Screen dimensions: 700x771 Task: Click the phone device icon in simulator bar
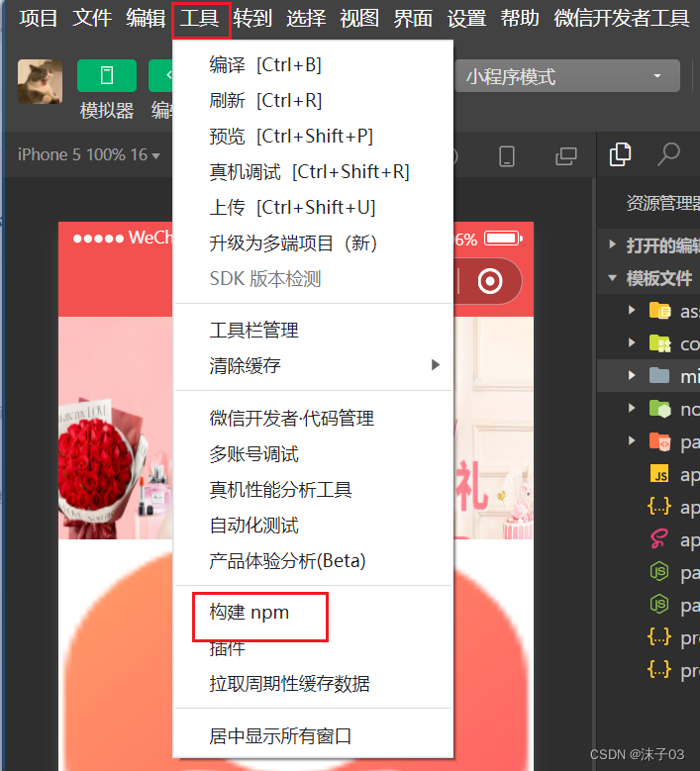(507, 156)
